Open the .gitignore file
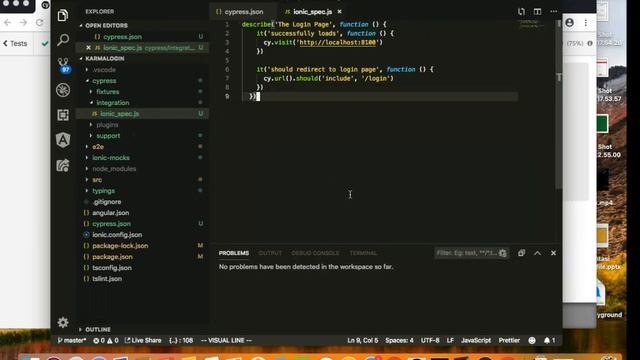The image size is (640, 360). point(107,202)
